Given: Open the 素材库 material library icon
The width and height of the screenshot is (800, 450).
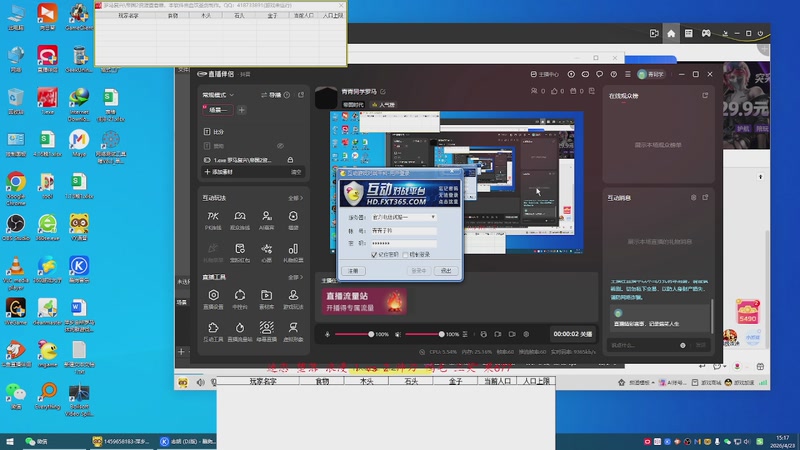Looking at the screenshot, I should tap(266, 299).
